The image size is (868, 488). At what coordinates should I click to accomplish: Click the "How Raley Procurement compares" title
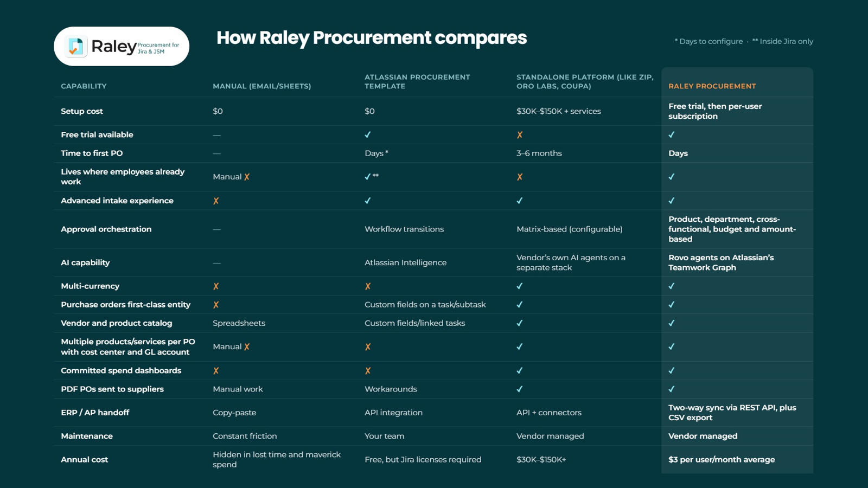[372, 38]
